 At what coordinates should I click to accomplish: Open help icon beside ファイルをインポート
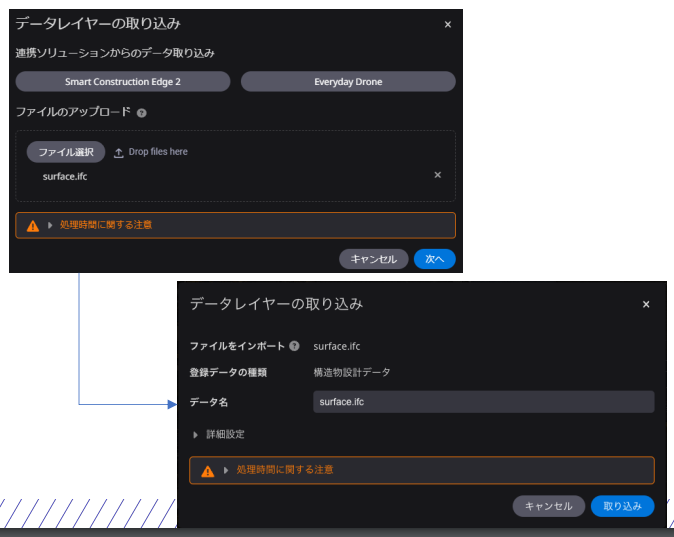294,346
